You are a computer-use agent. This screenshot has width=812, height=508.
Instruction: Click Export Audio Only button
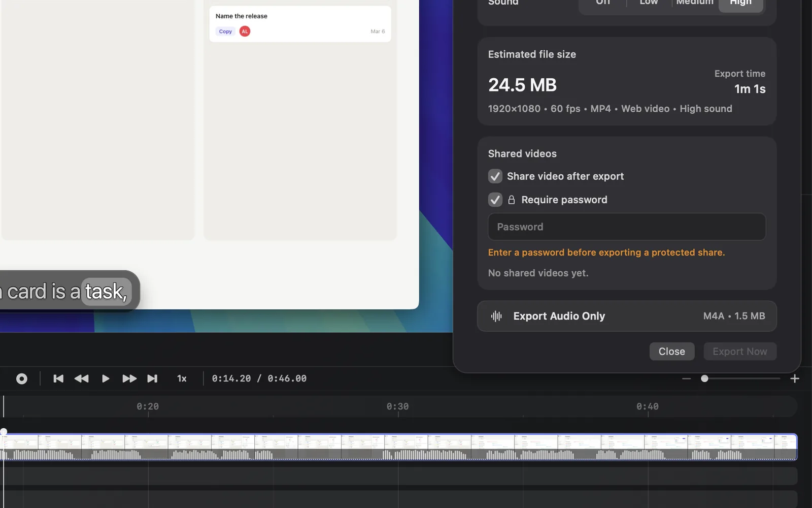pos(627,316)
